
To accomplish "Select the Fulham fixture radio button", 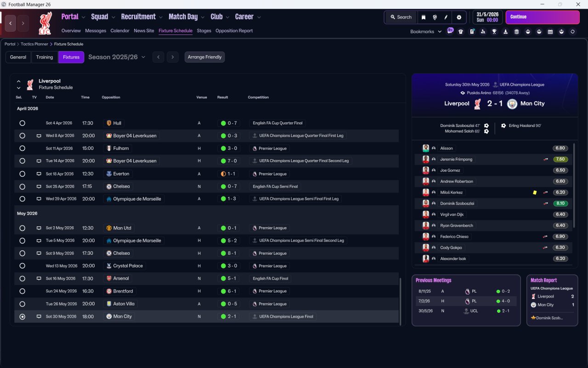I will coord(22,149).
